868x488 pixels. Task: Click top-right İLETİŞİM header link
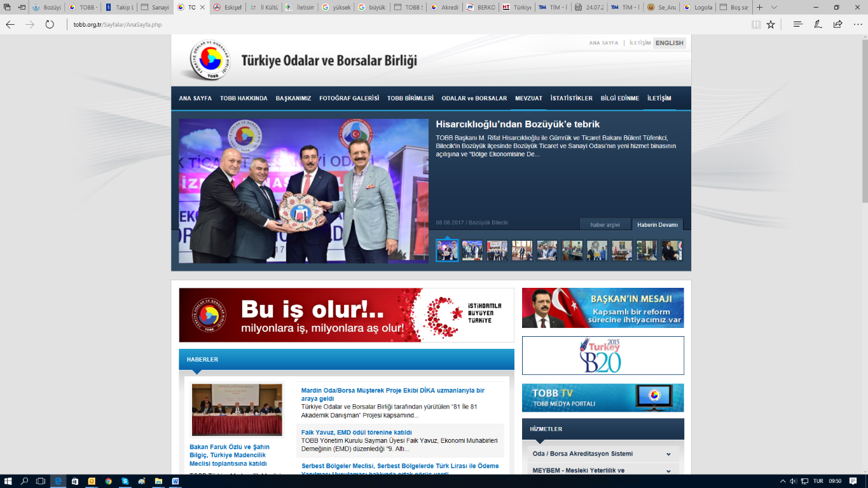[640, 43]
